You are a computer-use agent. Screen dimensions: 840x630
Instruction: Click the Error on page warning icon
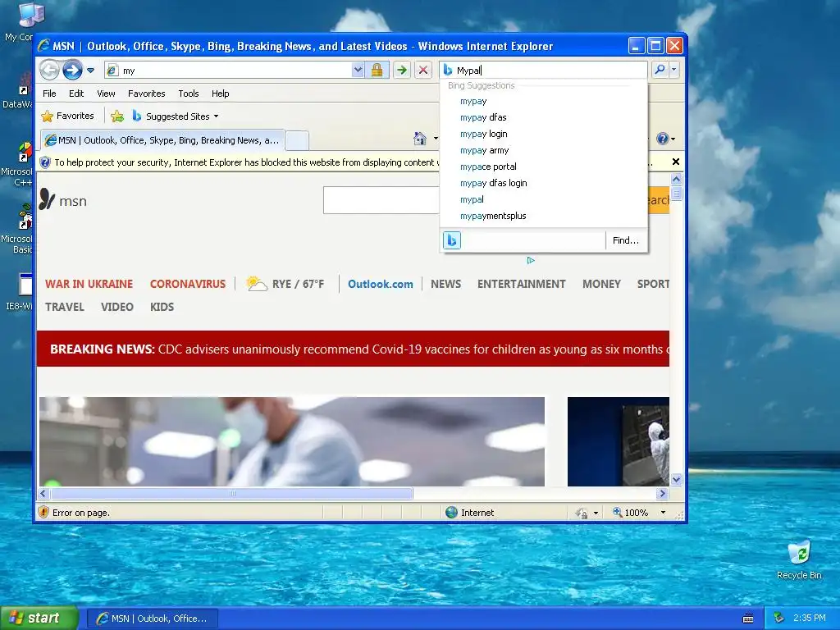(x=44, y=513)
